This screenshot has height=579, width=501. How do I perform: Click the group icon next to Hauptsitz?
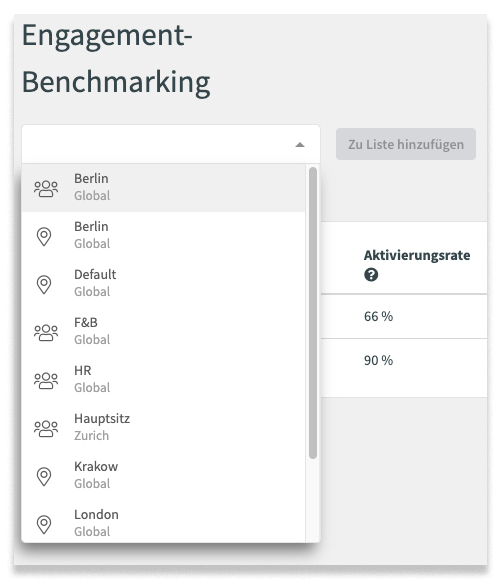pyautogui.click(x=46, y=428)
